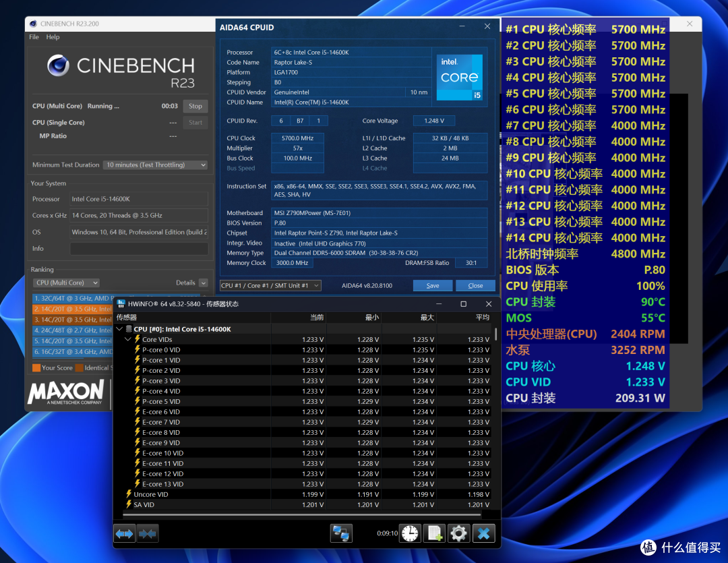This screenshot has width=728, height=563.
Task: Click the Cinebench Info input field
Action: (x=139, y=249)
